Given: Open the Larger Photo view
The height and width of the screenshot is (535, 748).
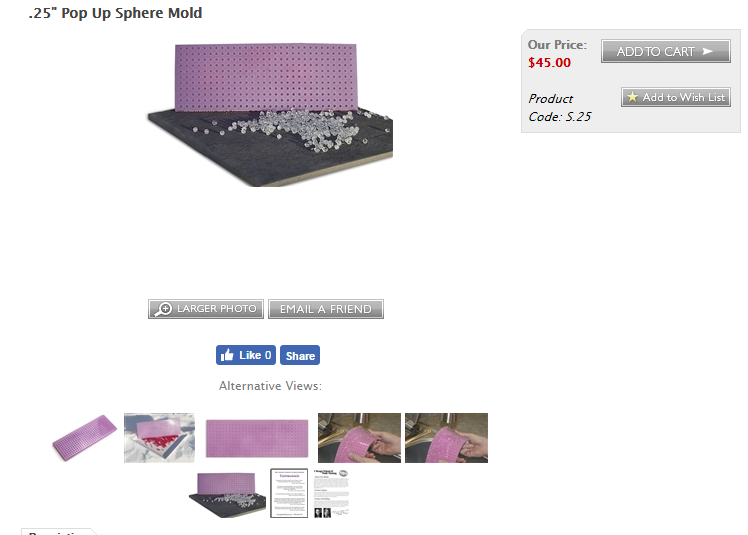Looking at the screenshot, I should point(206,309).
